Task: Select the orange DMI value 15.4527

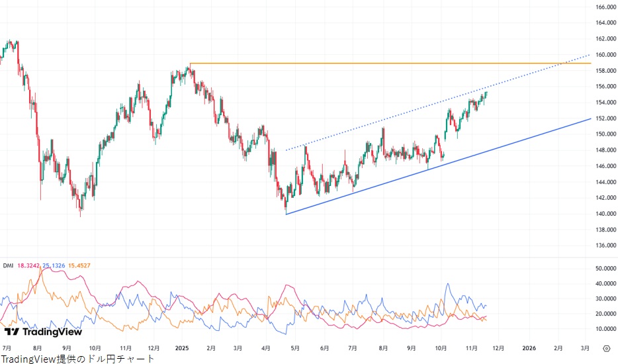Action: (79, 265)
